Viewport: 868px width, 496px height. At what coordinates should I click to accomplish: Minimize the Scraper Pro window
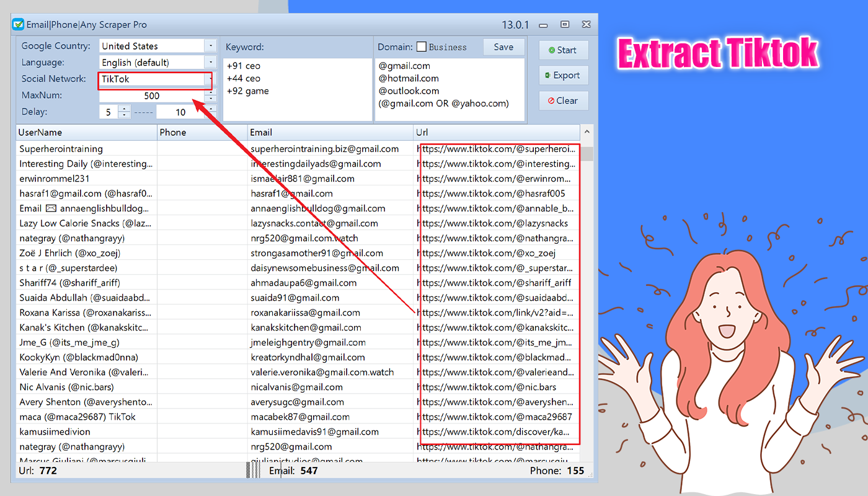(544, 25)
